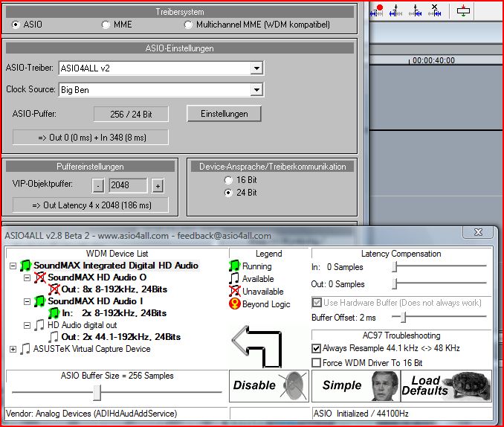Viewport: 504px width, 427px height.
Task: Click the large left-pointing arrow graphic
Action: pyautogui.click(x=257, y=347)
